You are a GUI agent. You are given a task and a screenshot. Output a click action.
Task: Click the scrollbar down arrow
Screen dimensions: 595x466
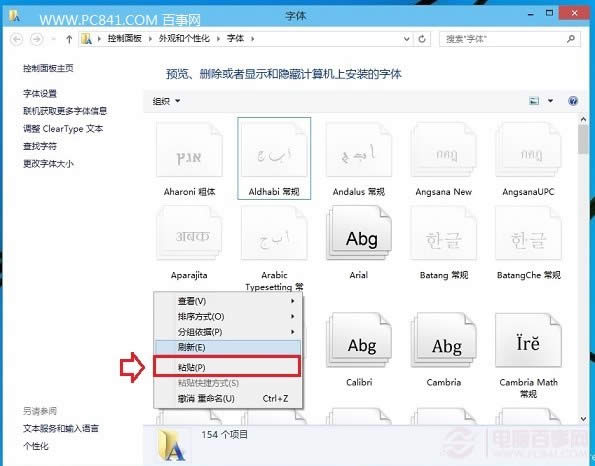tap(583, 419)
